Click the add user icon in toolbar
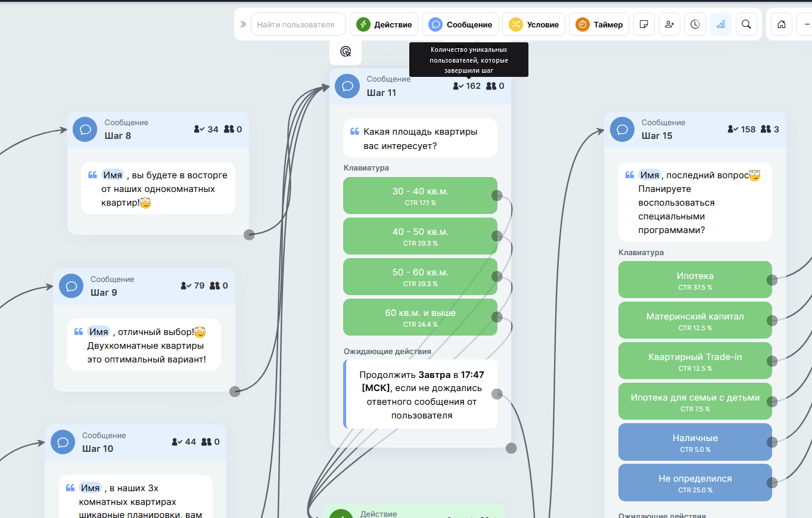Image resolution: width=812 pixels, height=518 pixels. pos(670,24)
